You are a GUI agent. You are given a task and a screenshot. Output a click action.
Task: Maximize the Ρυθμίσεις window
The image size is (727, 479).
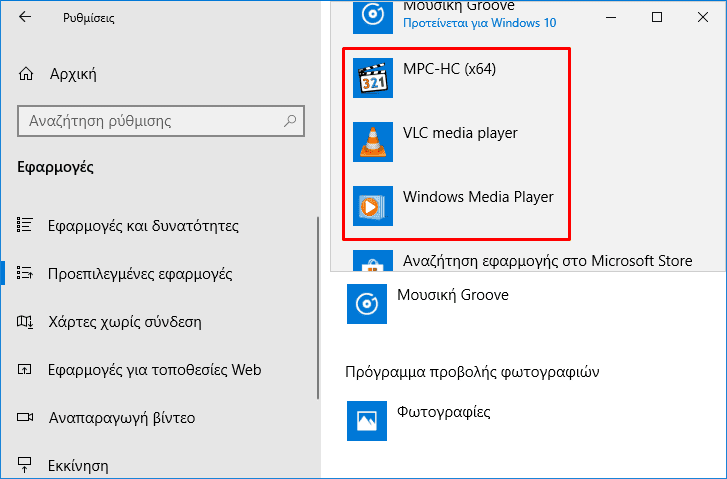[x=657, y=17]
